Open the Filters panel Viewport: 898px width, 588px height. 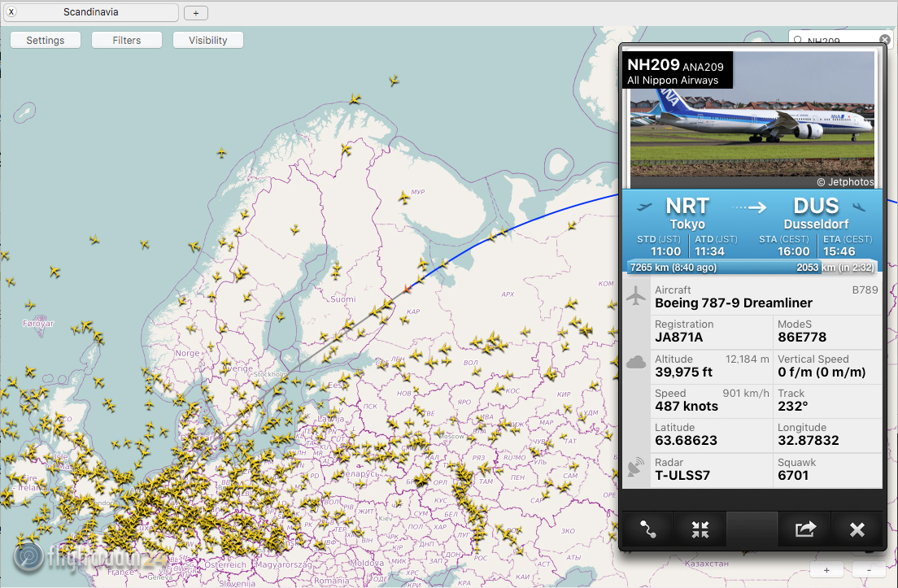(127, 40)
